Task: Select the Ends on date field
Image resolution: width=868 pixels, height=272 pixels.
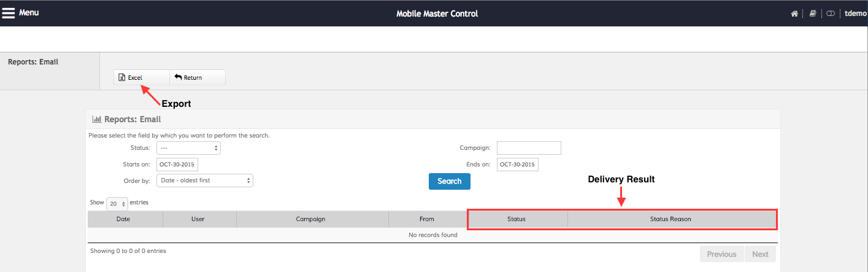Action: [x=517, y=165]
